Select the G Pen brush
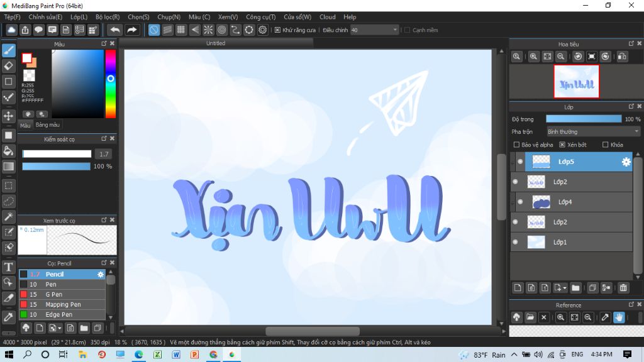The image size is (644, 362). click(x=62, y=294)
